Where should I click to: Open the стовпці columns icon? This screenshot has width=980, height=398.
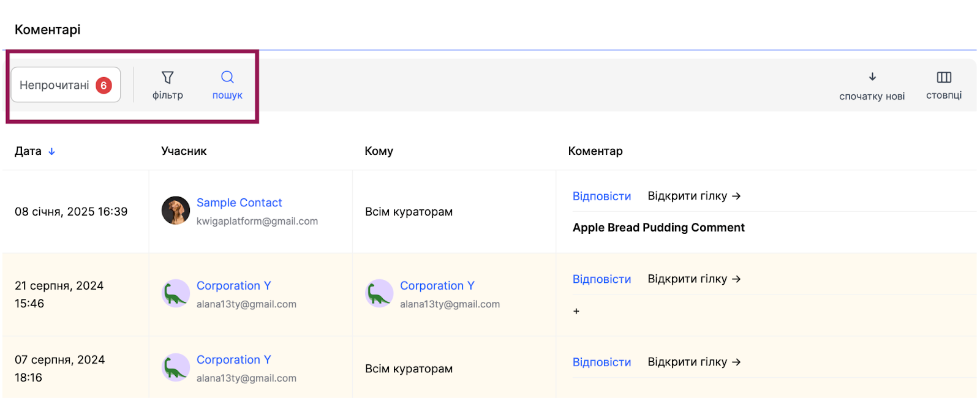click(944, 78)
